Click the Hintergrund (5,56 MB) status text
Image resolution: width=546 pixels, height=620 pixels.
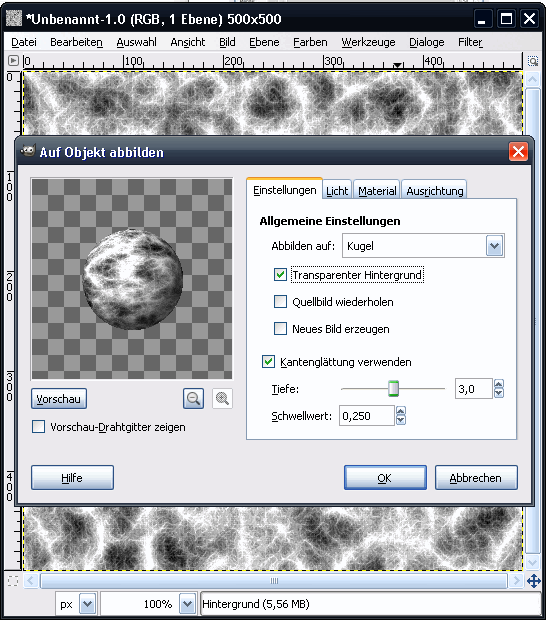[x=256, y=604]
